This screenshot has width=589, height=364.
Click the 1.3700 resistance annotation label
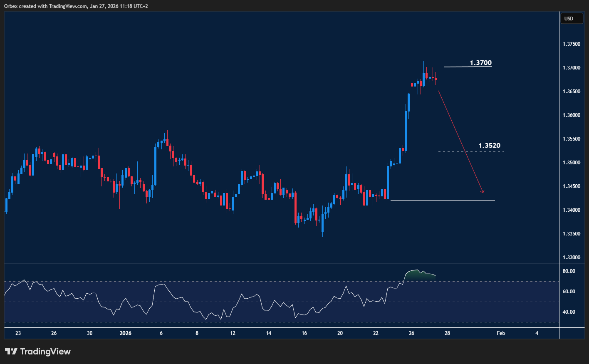[x=481, y=63]
